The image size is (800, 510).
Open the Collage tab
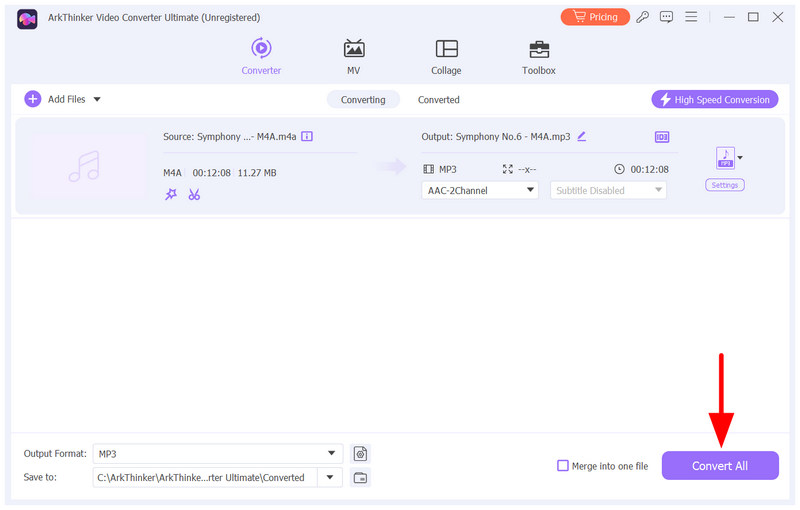446,56
